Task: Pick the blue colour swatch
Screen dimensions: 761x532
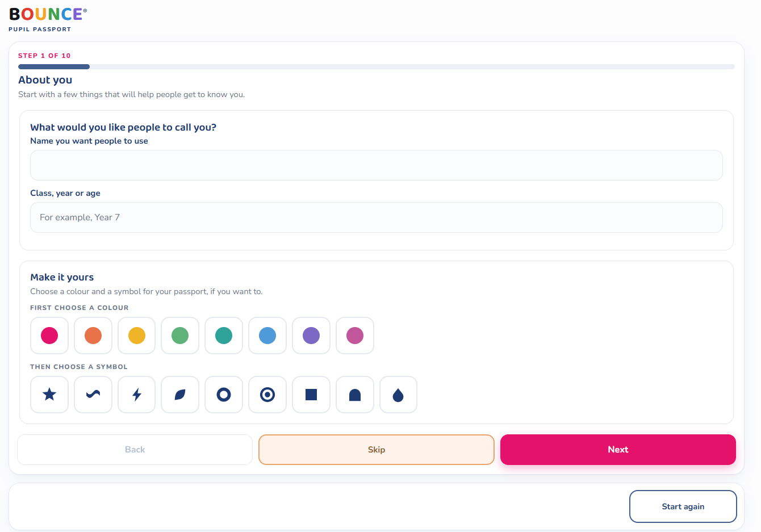Action: tap(267, 336)
